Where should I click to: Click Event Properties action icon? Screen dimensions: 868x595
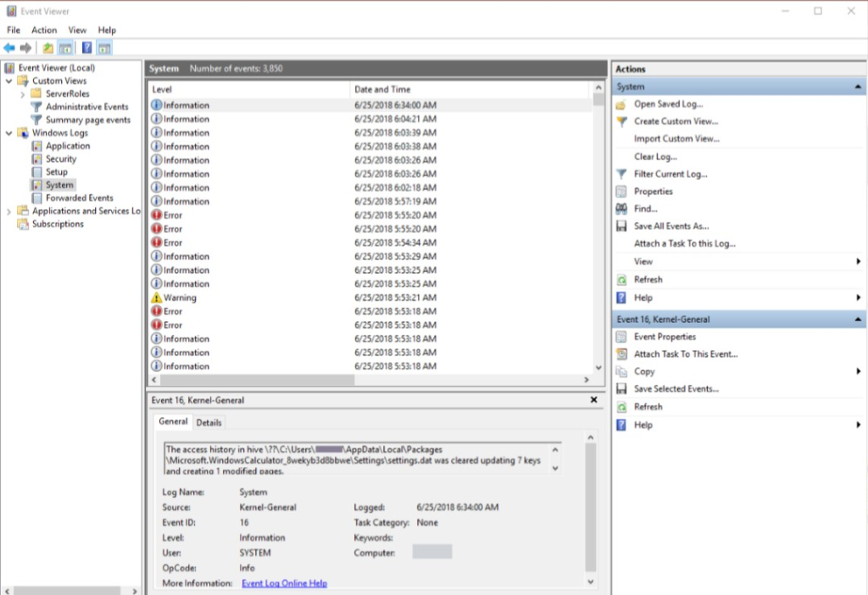621,337
